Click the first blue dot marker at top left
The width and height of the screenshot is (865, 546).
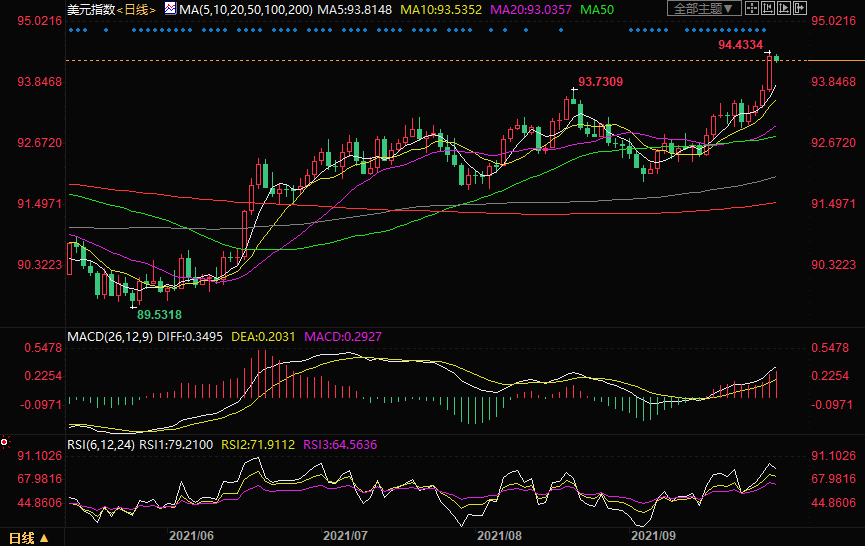coord(70,30)
